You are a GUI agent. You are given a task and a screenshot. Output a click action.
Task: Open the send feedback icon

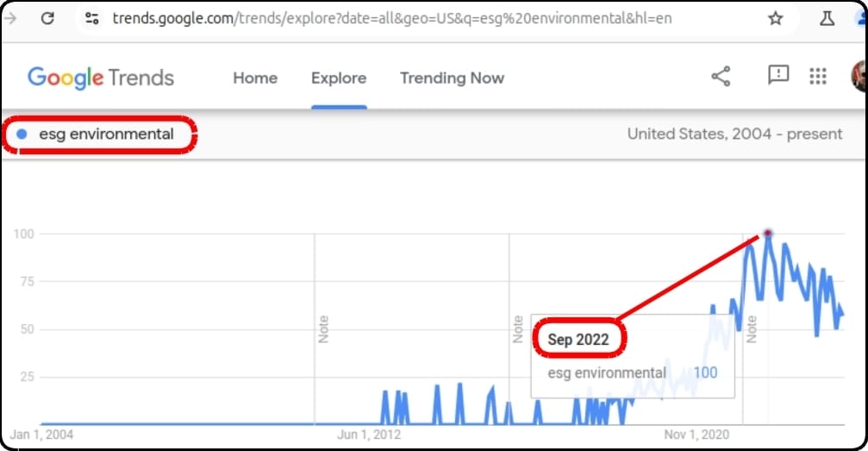(777, 76)
